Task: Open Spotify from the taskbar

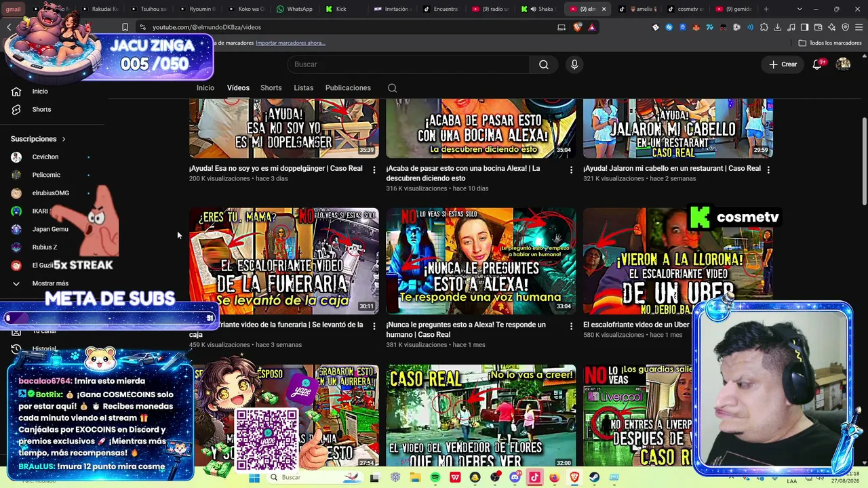Action: click(435, 478)
